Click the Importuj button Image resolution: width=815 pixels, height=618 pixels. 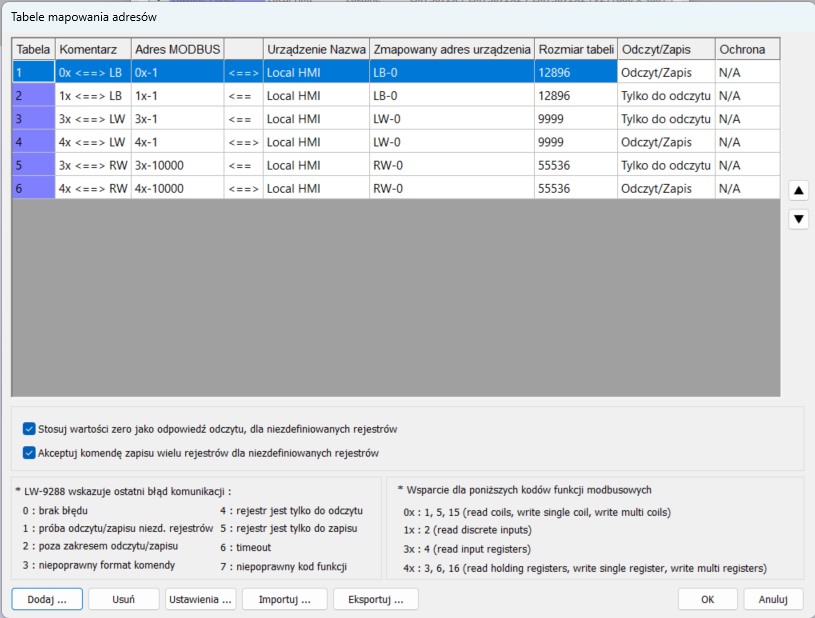pos(278,599)
